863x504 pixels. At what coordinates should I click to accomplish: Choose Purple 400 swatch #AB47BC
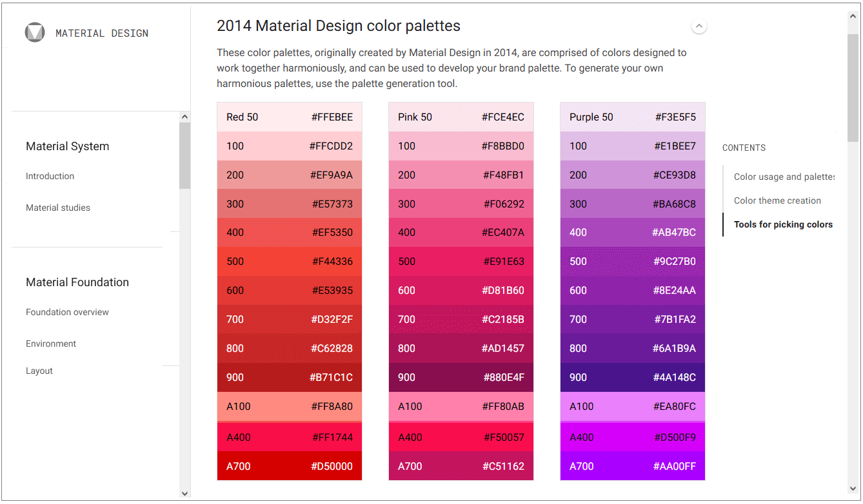click(633, 232)
